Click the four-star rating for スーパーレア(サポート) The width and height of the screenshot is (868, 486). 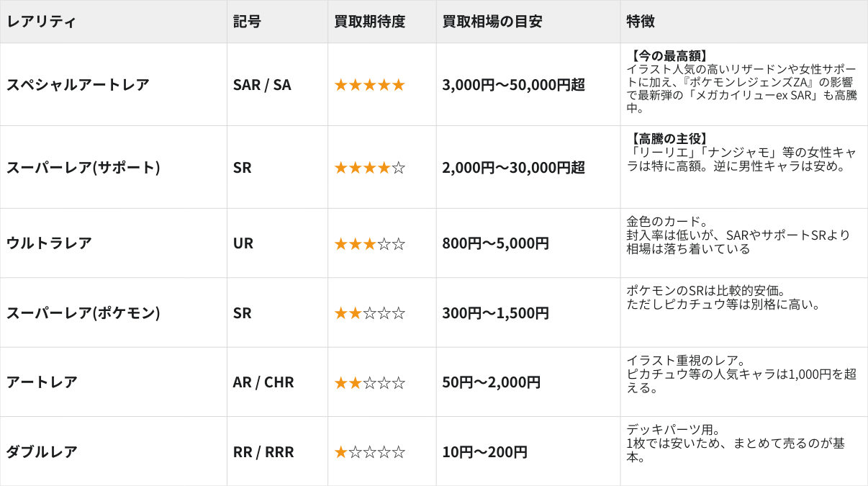[369, 168]
